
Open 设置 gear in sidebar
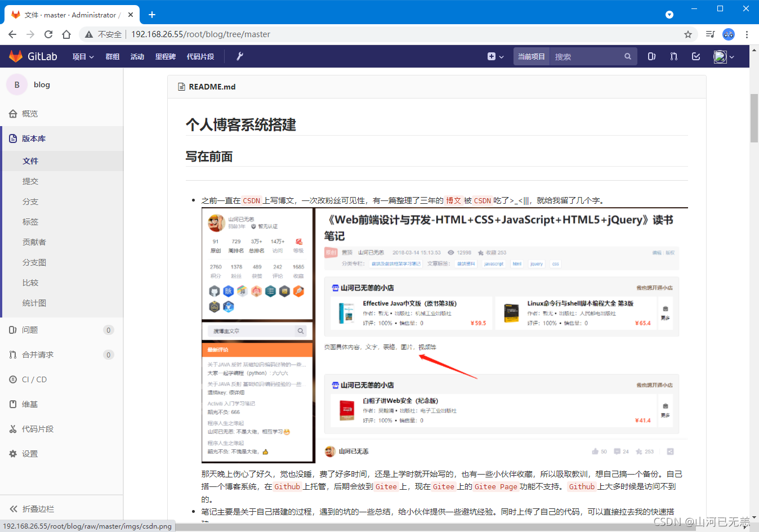61,454
